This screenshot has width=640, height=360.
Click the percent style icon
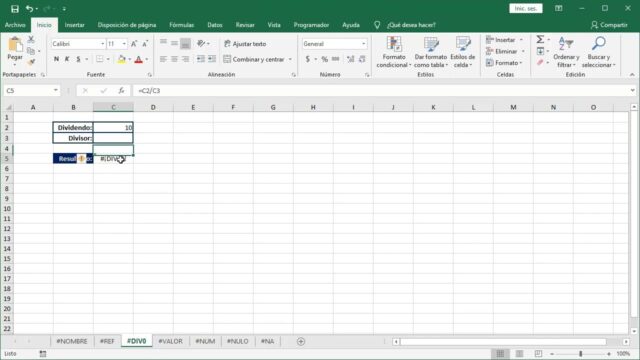[324, 59]
